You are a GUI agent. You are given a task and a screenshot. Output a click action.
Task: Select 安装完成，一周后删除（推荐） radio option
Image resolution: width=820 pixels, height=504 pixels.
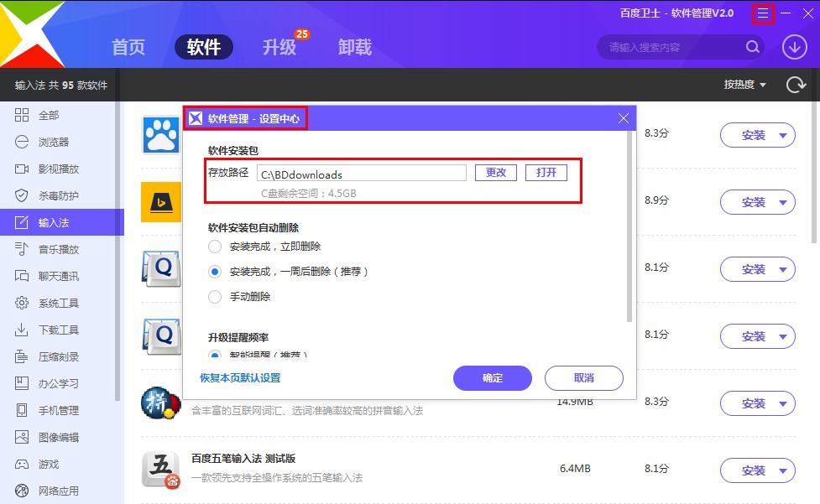[x=214, y=272]
